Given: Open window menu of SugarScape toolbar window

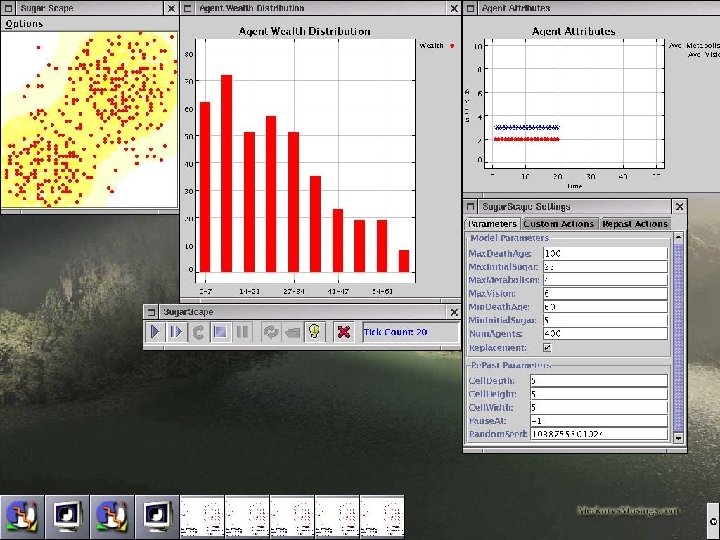Looking at the screenshot, I should (x=151, y=312).
